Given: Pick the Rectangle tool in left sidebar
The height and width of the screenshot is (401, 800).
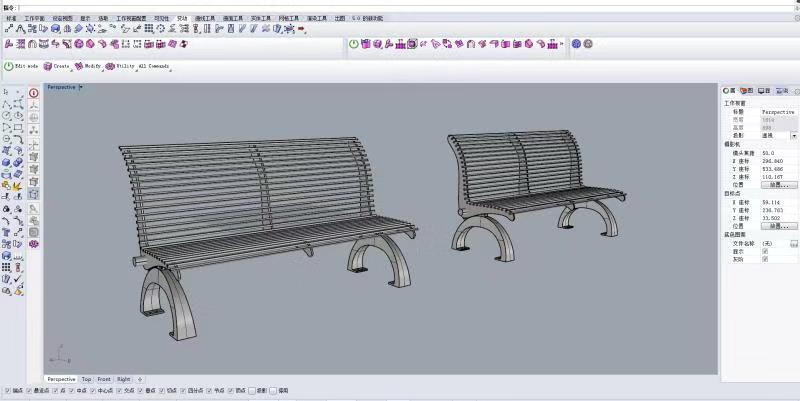Looking at the screenshot, I should (x=18, y=128).
